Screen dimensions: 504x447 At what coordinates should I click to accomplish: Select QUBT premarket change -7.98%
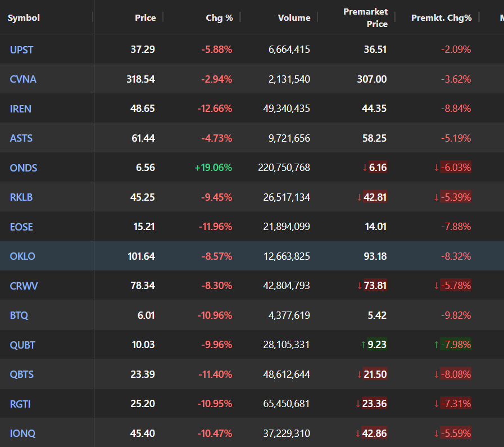[x=456, y=345]
